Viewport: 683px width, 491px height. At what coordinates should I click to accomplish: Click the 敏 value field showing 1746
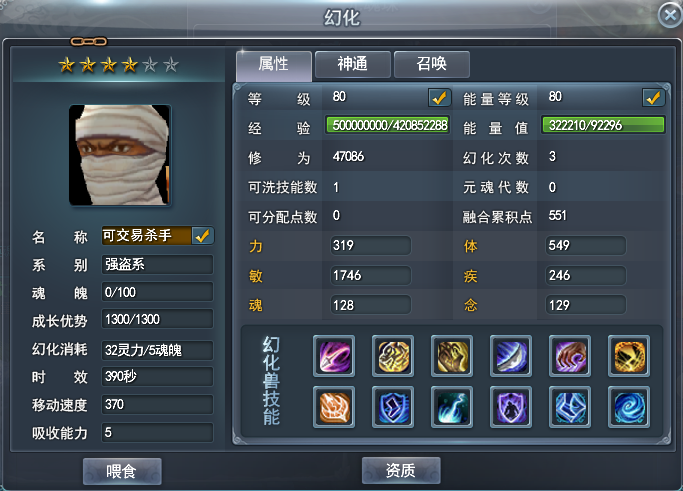point(371,275)
